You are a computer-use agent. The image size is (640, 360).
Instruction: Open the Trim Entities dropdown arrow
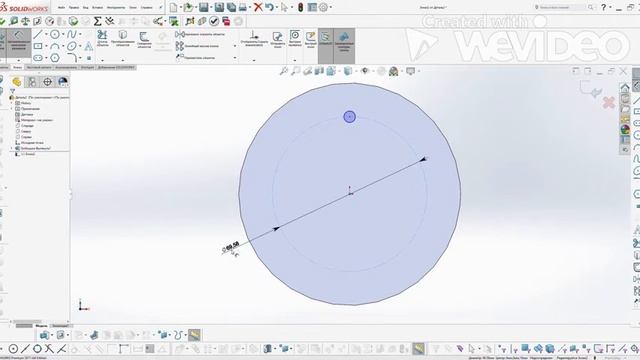pos(102,60)
